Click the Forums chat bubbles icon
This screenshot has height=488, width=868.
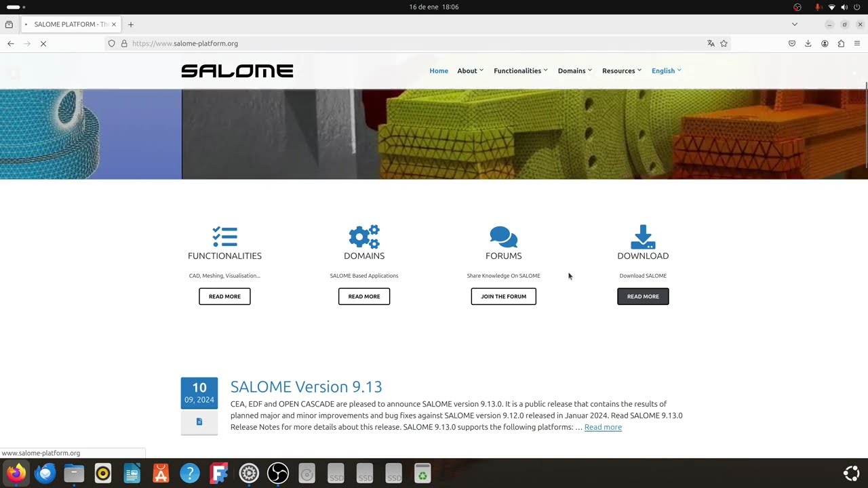point(504,237)
